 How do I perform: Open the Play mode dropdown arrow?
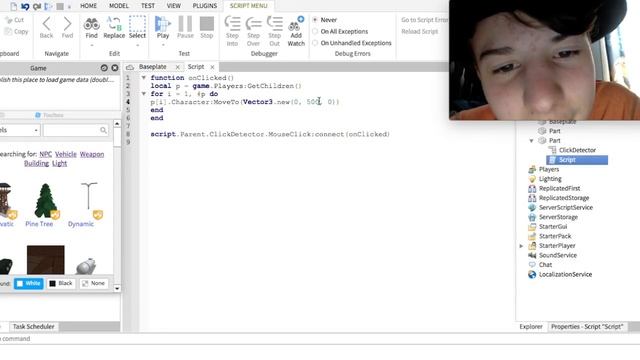163,45
